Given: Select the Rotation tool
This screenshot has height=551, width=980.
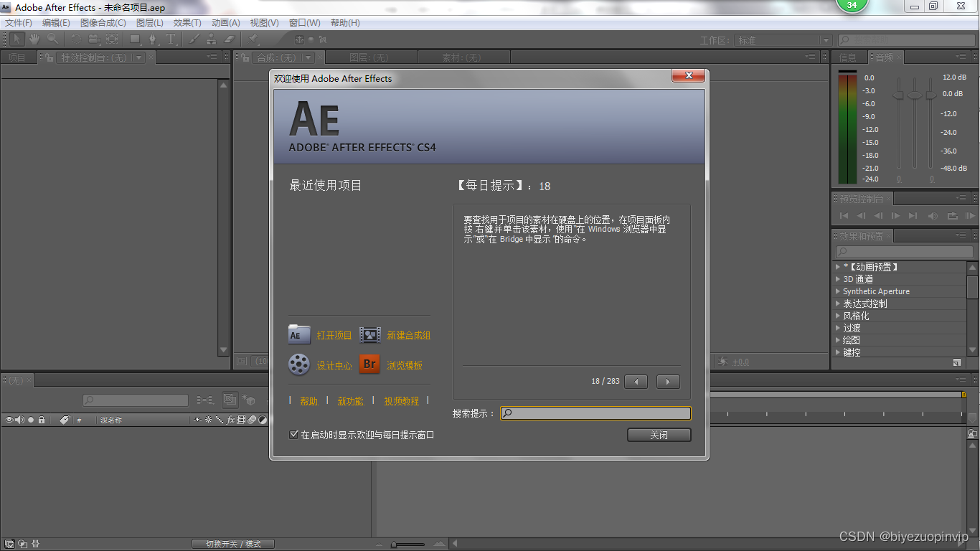Looking at the screenshot, I should pos(76,39).
